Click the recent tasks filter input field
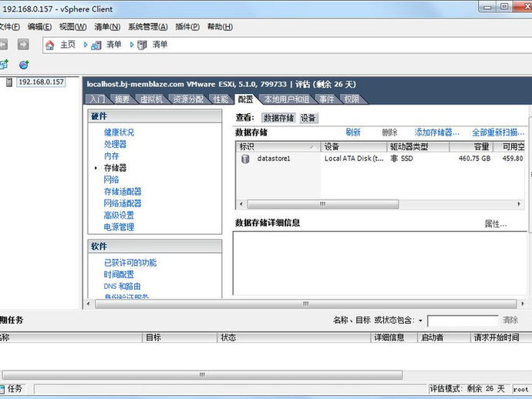 (463, 320)
